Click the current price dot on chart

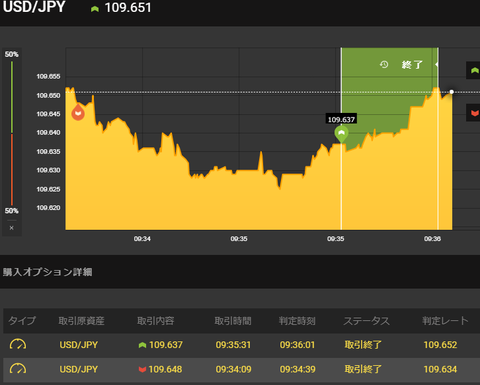(452, 92)
